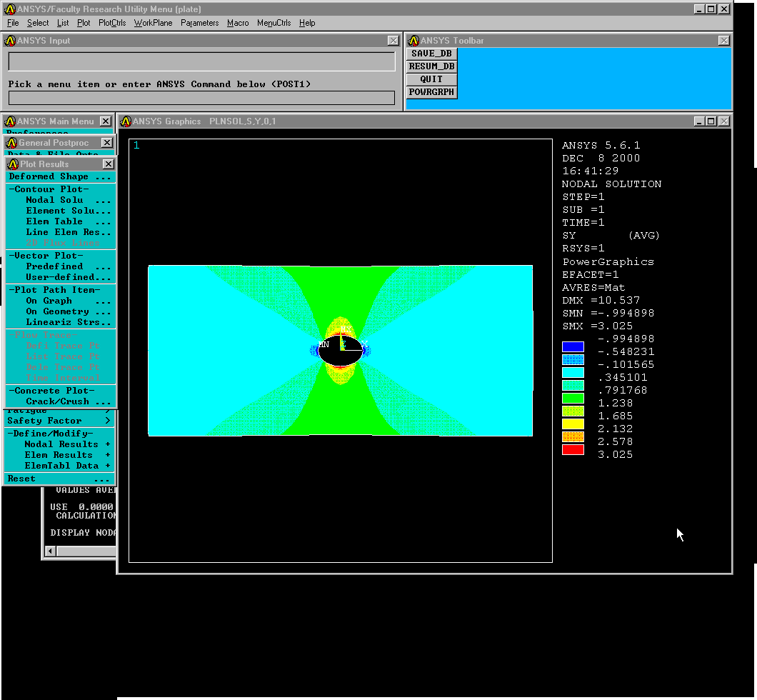Click the red 3.025 legend color swatch
The width and height of the screenshot is (757, 700).
click(x=573, y=450)
